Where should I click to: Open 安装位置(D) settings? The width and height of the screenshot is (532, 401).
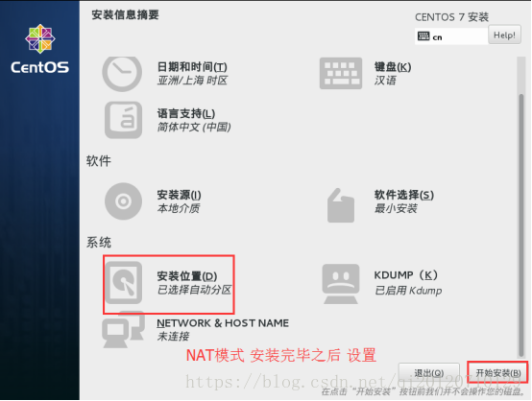[187, 276]
